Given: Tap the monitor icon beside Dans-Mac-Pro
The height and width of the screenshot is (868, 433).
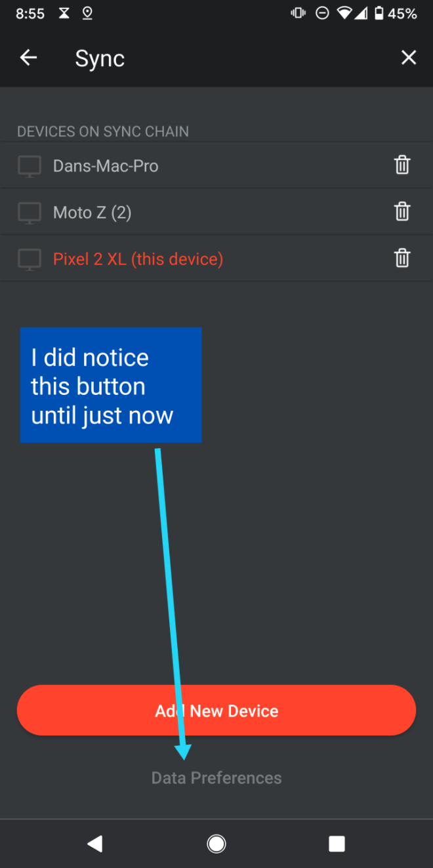Looking at the screenshot, I should [x=30, y=166].
